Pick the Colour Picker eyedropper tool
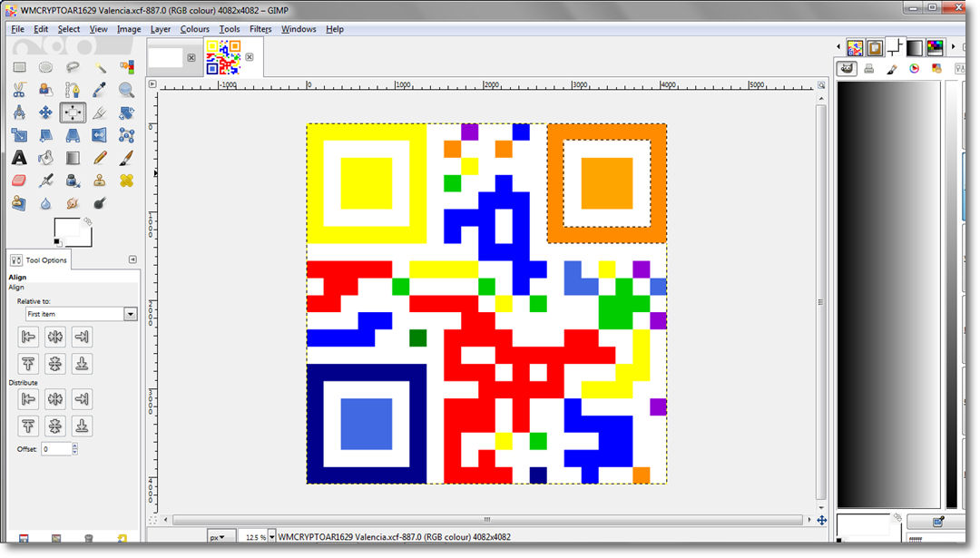Screen dimensions: 980x558 click(x=100, y=90)
